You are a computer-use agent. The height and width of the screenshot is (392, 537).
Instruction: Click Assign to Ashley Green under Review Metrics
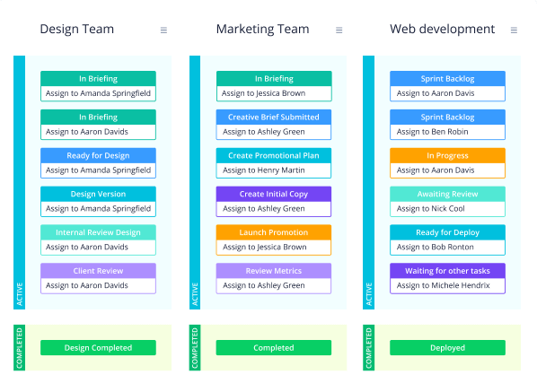(x=274, y=285)
